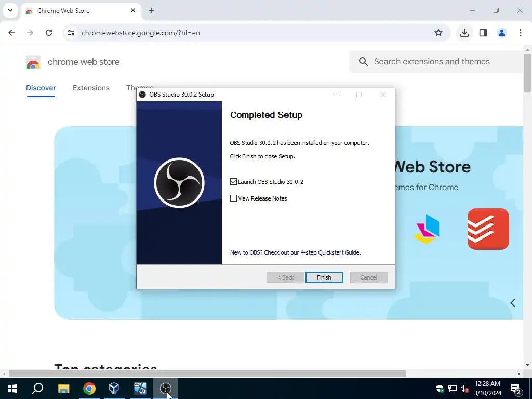Click the search magnifier icon in the store

coord(363,62)
